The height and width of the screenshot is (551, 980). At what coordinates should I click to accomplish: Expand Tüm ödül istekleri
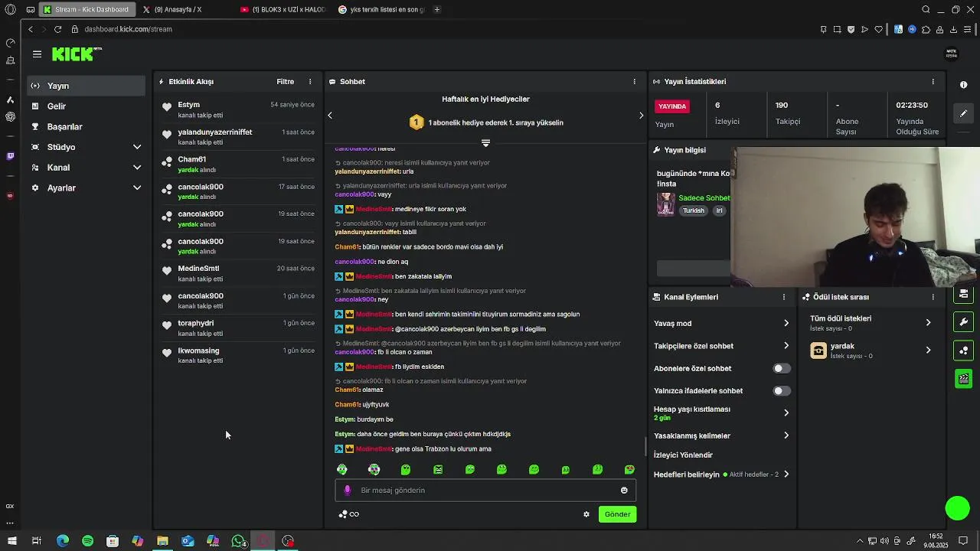pos(871,323)
